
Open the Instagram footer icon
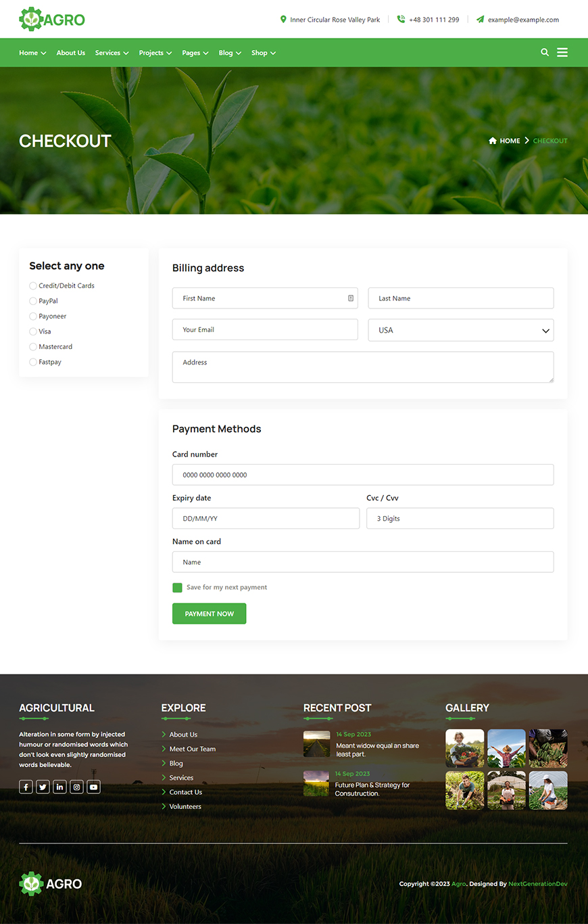[x=76, y=787]
